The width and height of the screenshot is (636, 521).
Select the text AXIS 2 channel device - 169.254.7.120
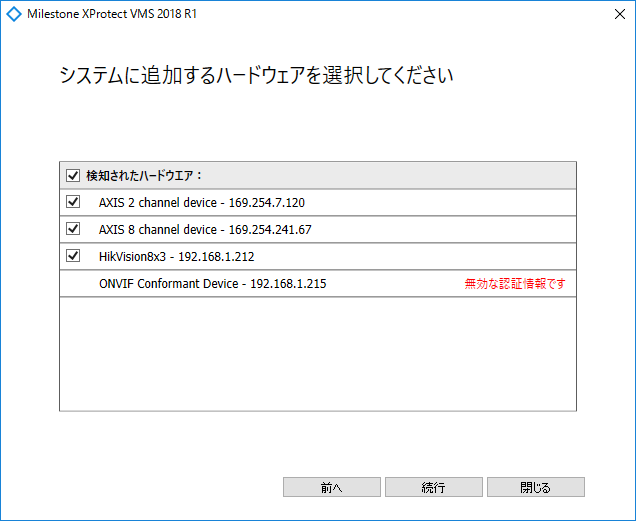[x=202, y=202]
